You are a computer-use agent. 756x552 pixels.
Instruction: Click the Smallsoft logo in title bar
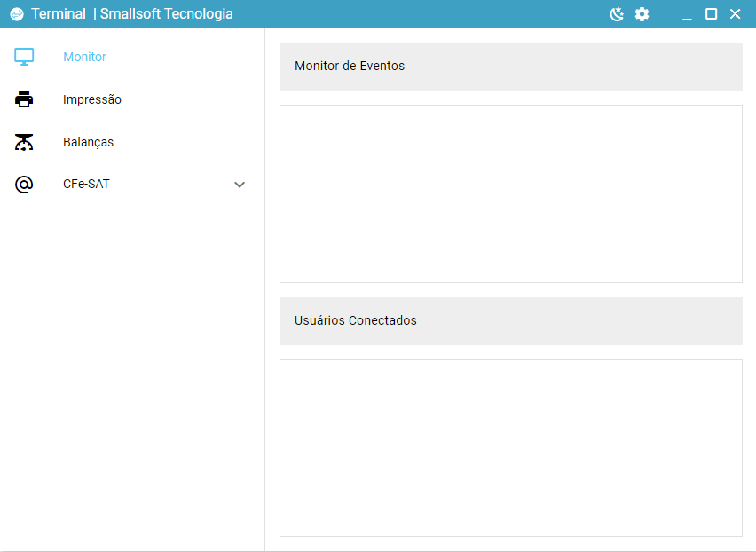[x=16, y=14]
